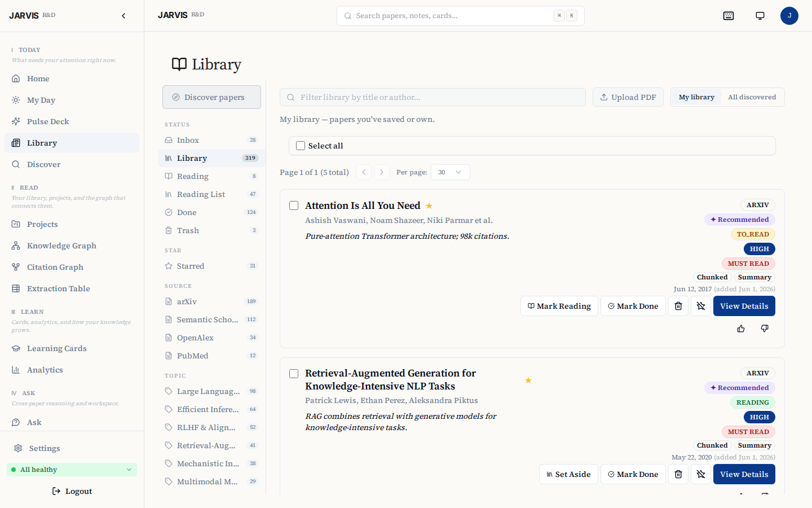Viewport: 812px width, 508px height.
Task: Thumbs up the Attention paper
Action: coord(741,329)
